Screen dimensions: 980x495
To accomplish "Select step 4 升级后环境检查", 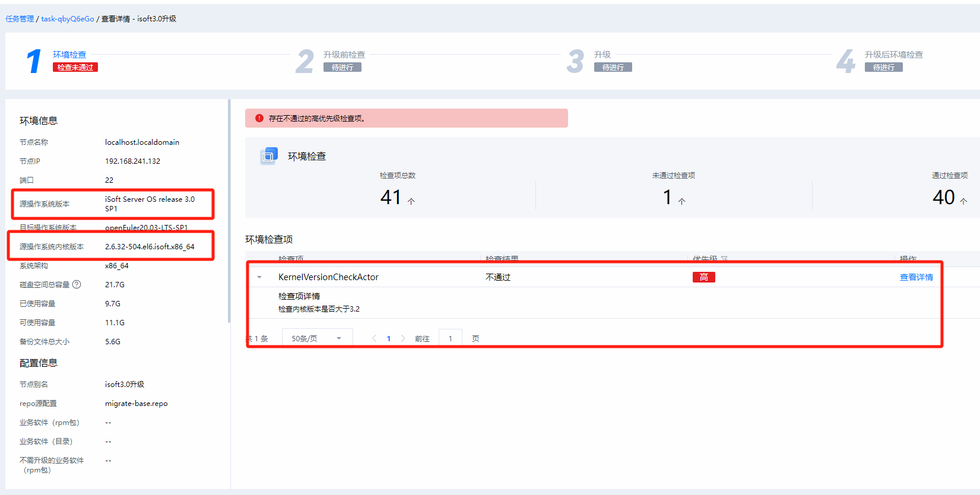I will [x=893, y=55].
